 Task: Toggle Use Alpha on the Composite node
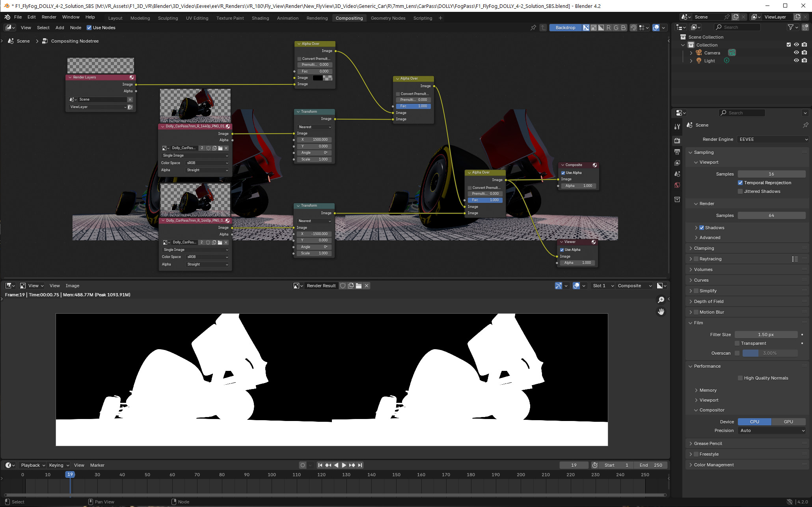(563, 173)
